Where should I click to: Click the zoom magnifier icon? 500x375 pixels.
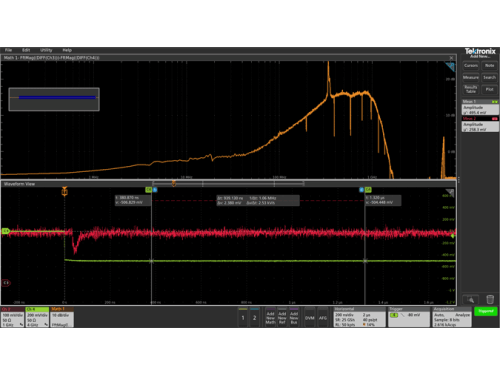471,299
